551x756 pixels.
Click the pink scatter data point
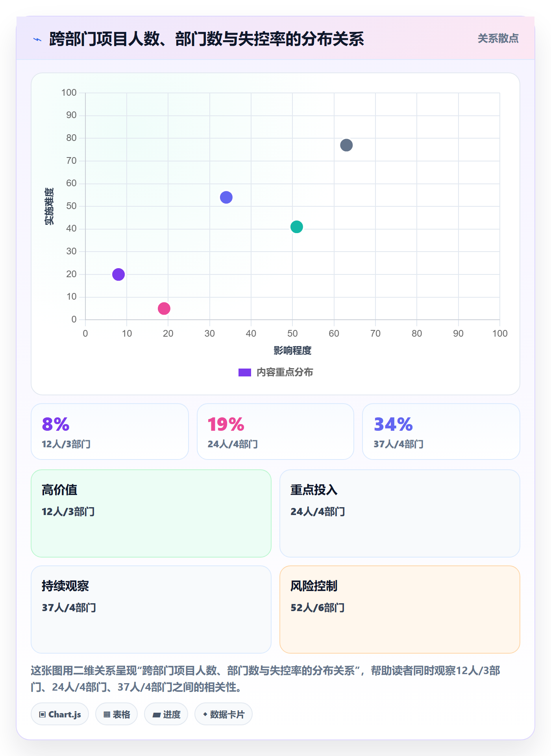[x=164, y=309]
